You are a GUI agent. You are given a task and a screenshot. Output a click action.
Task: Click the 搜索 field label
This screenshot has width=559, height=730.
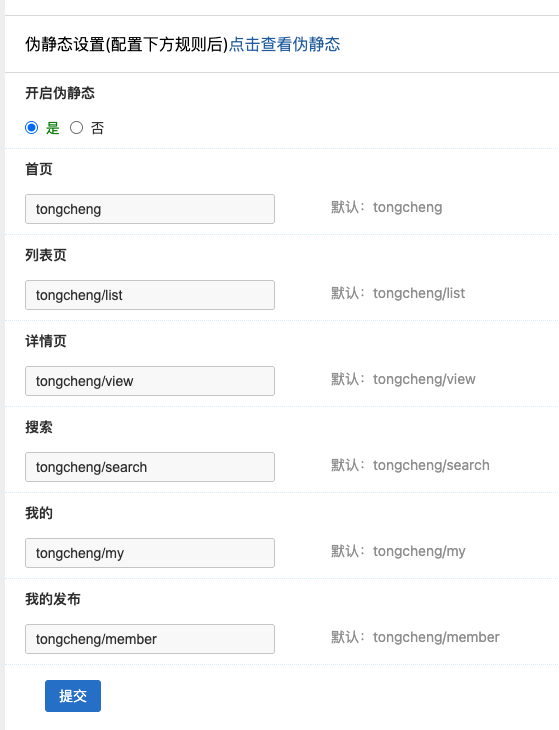pos(39,427)
